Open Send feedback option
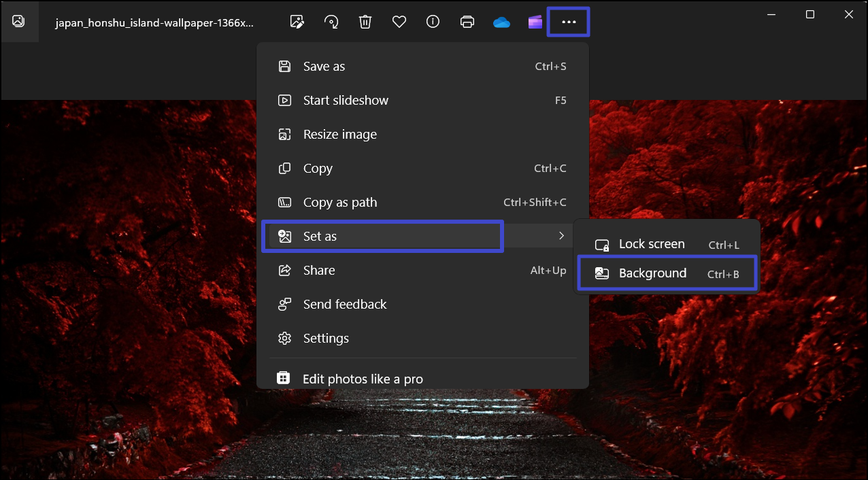 tap(344, 305)
